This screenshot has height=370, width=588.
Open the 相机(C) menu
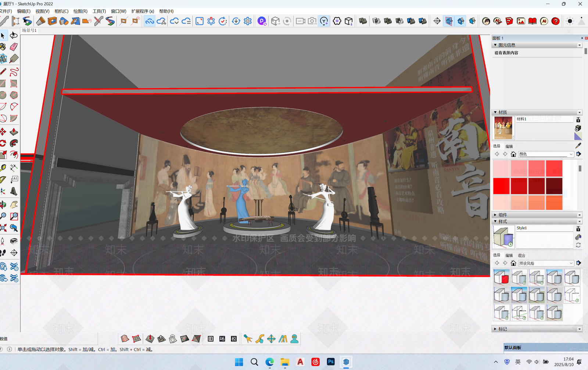(61, 11)
